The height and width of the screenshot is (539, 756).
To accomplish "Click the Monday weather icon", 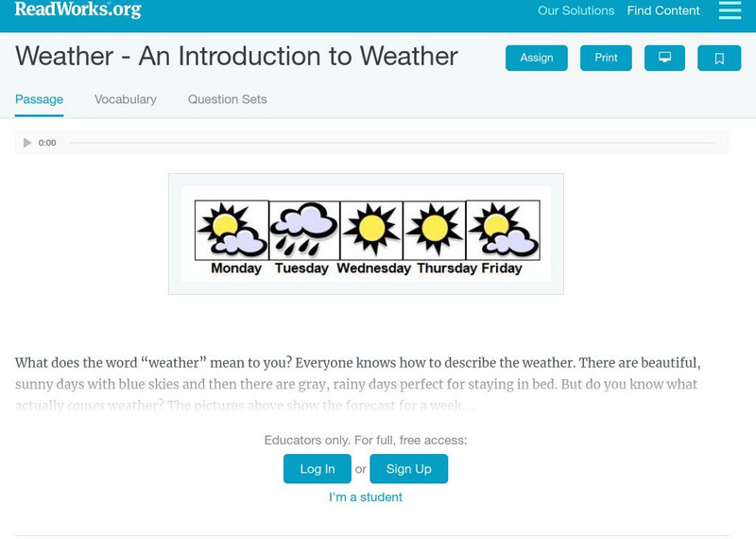I will click(x=232, y=230).
